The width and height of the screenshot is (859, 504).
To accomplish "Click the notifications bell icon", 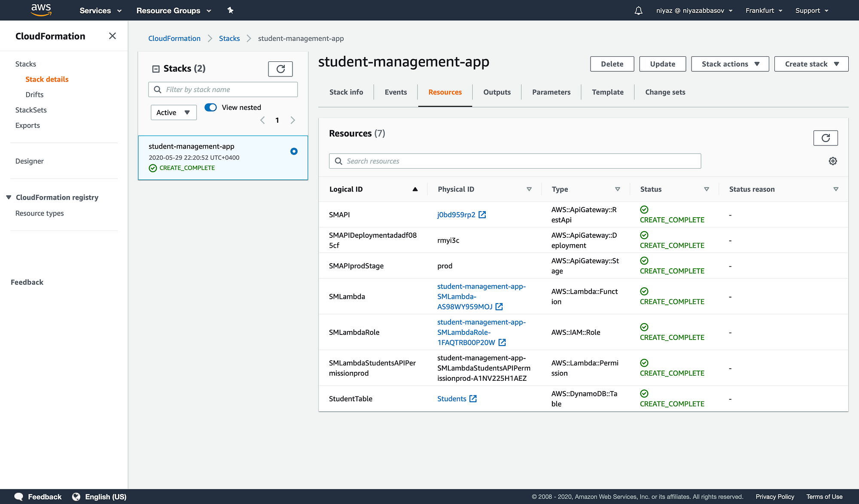I will pyautogui.click(x=639, y=10).
